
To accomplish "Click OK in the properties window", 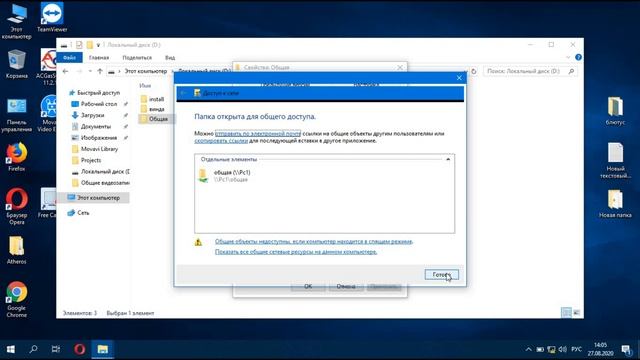I will pyautogui.click(x=308, y=287).
